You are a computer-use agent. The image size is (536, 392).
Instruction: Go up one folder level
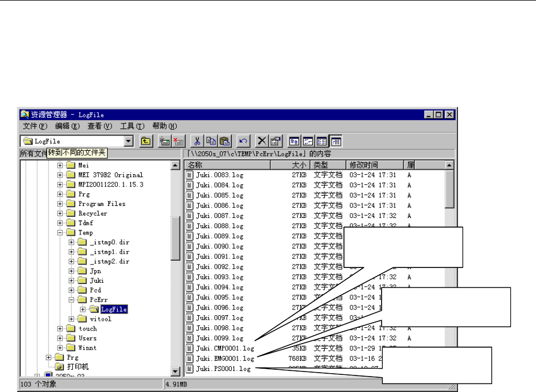146,141
